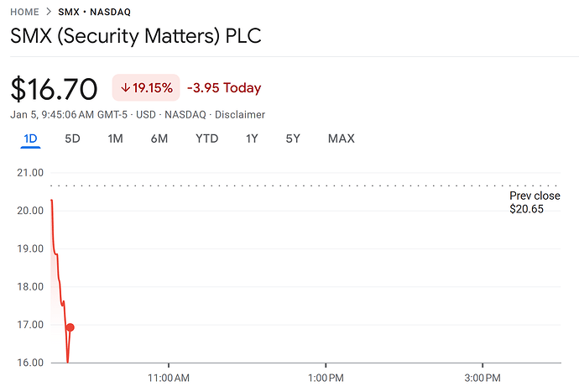Select the 5Y time range

point(292,139)
